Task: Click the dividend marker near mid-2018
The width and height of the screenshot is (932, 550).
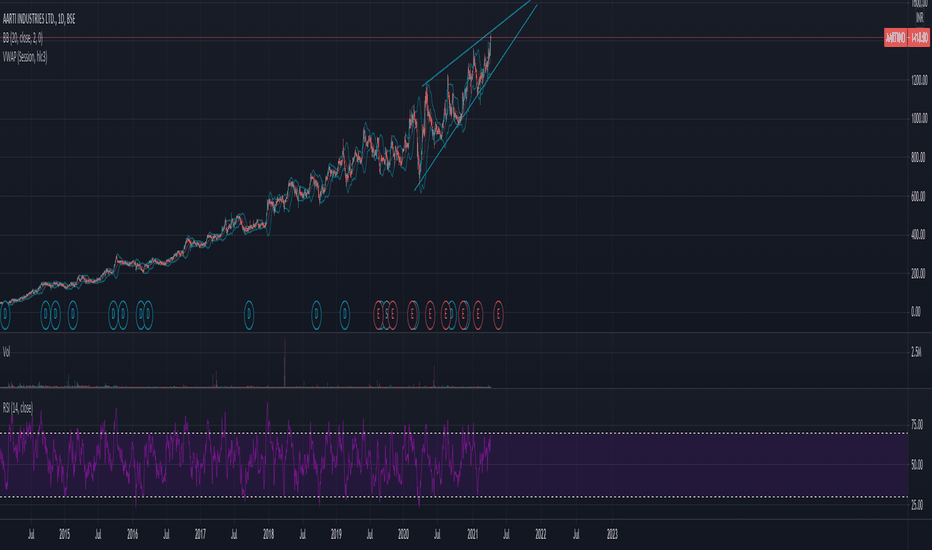Action: click(x=316, y=314)
